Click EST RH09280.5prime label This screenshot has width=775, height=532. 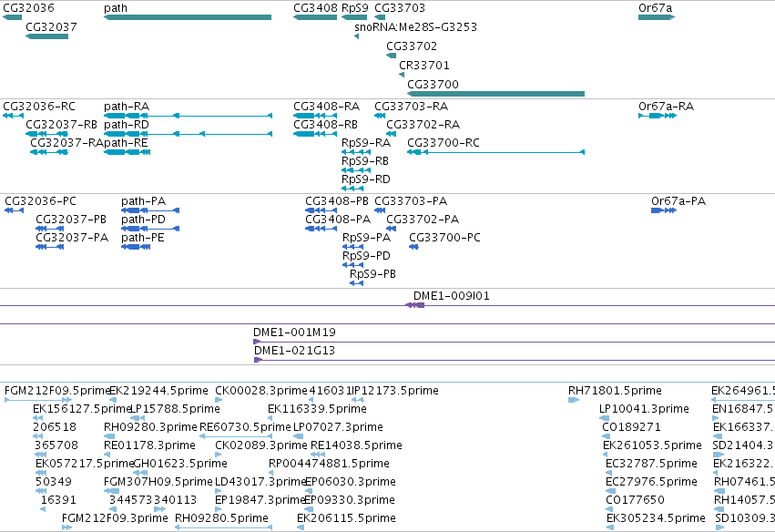(222, 518)
